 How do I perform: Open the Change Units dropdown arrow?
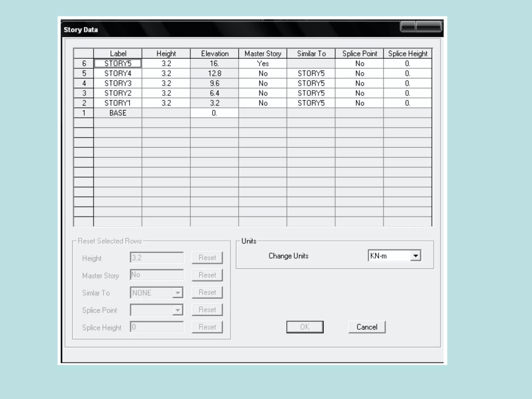coord(415,256)
